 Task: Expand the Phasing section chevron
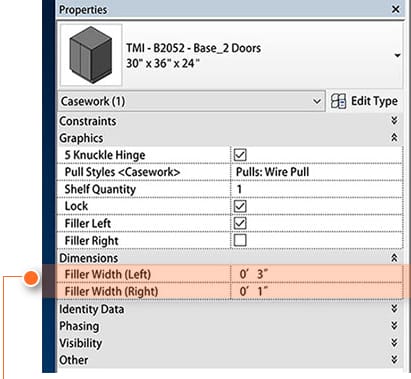(x=394, y=326)
